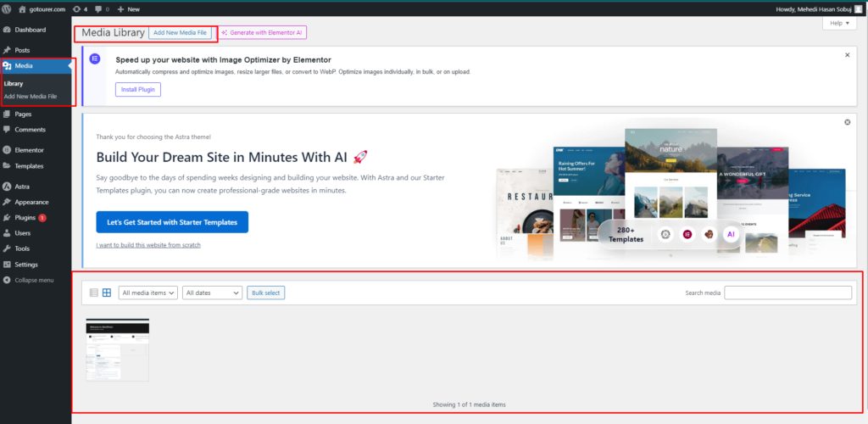Click 'Showing 1 of 1 media items' text
This screenshot has height=424, width=868.
(469, 404)
